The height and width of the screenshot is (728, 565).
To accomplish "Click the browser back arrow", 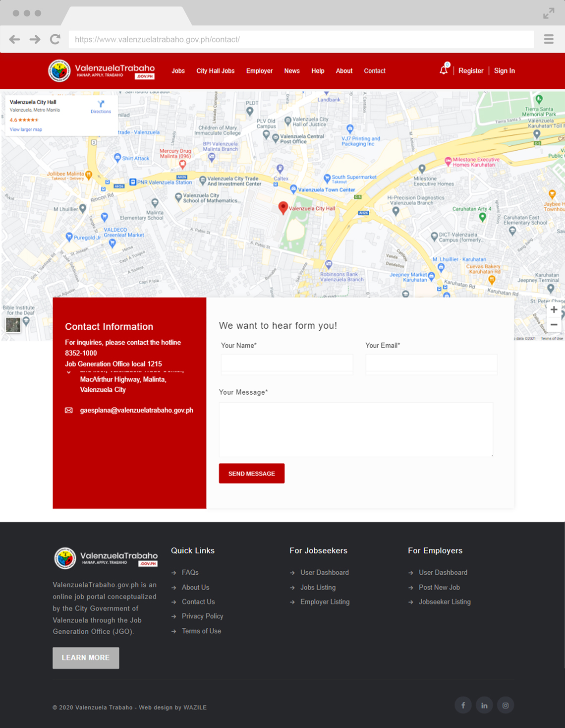I will tap(15, 39).
